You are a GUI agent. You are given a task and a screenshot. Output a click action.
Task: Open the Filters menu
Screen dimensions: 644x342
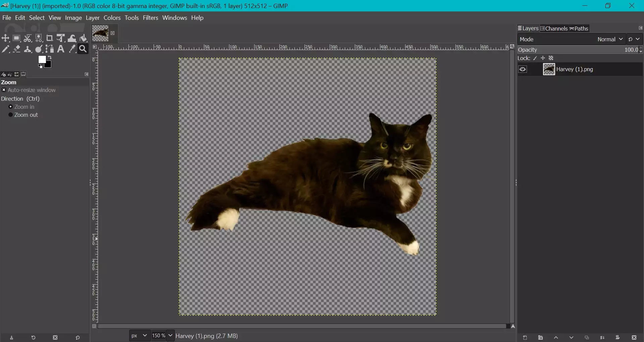click(150, 18)
